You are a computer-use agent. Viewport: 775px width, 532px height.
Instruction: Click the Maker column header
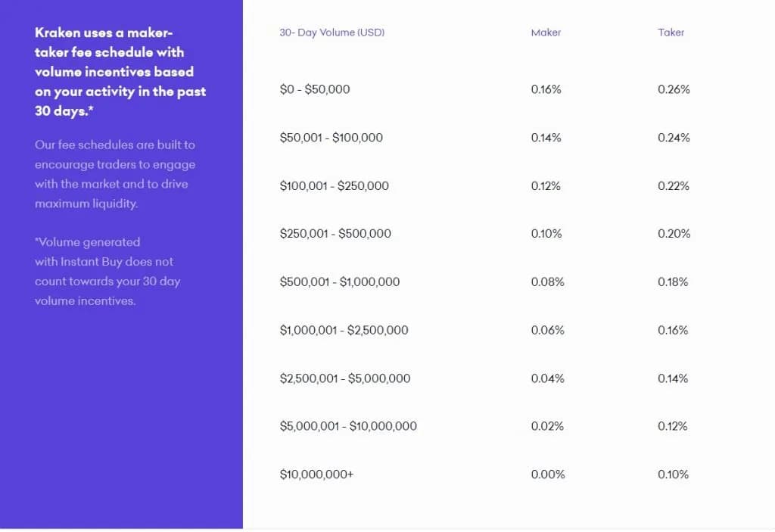546,33
